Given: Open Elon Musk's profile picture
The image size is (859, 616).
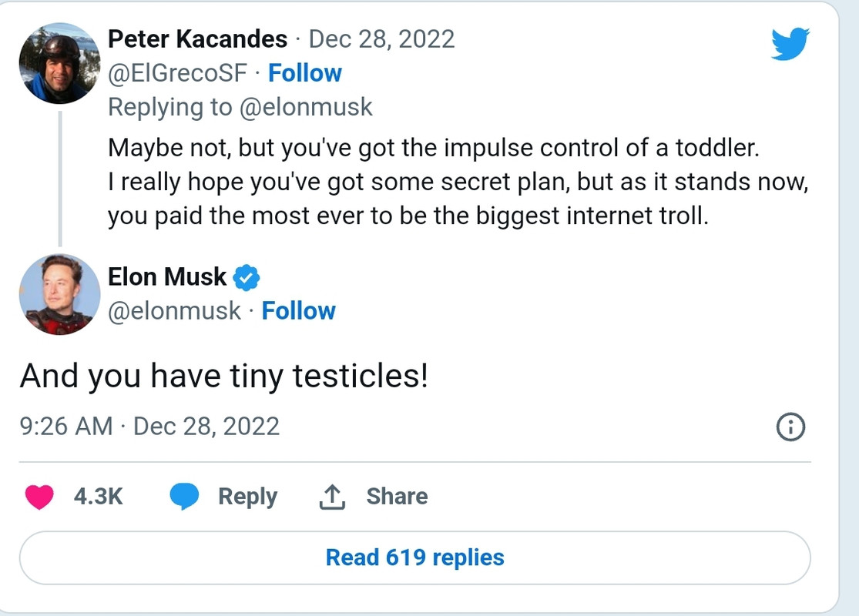Looking at the screenshot, I should point(59,295).
